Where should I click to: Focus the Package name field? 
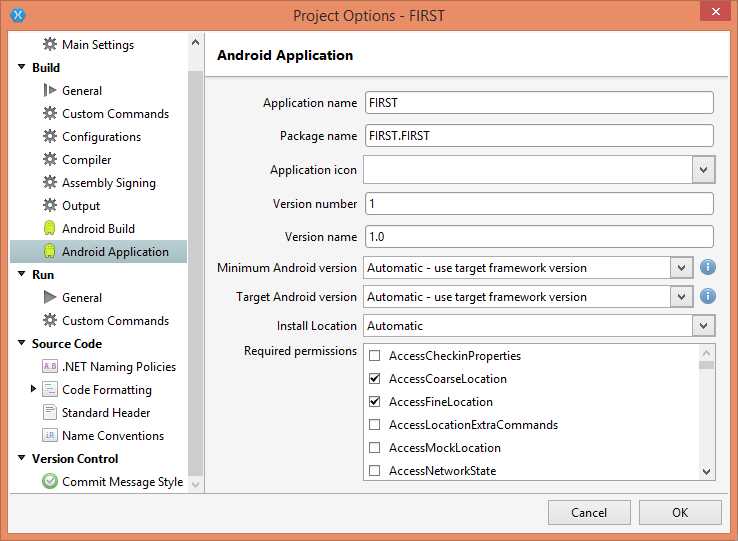click(539, 136)
